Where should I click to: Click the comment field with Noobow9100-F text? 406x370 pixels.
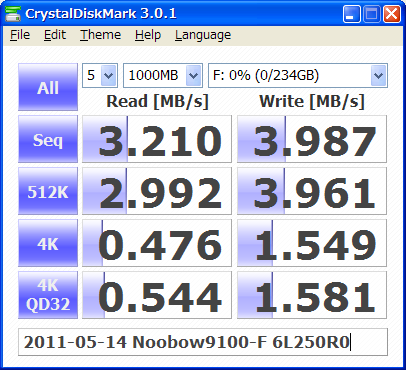click(x=203, y=342)
